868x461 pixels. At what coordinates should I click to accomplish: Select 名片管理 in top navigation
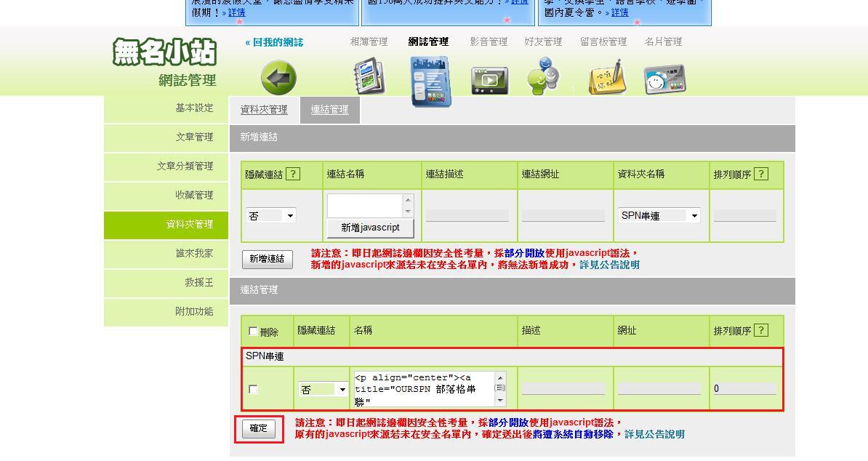coord(663,41)
